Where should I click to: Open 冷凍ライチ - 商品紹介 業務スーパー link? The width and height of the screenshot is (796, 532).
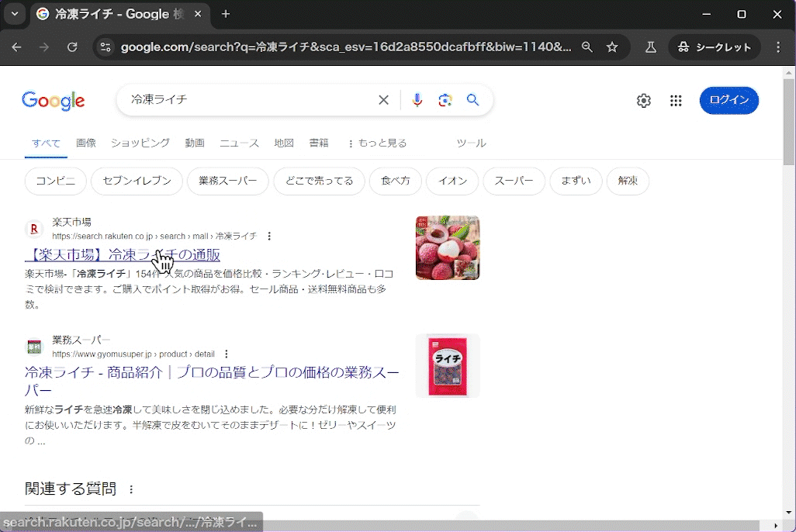212,382
